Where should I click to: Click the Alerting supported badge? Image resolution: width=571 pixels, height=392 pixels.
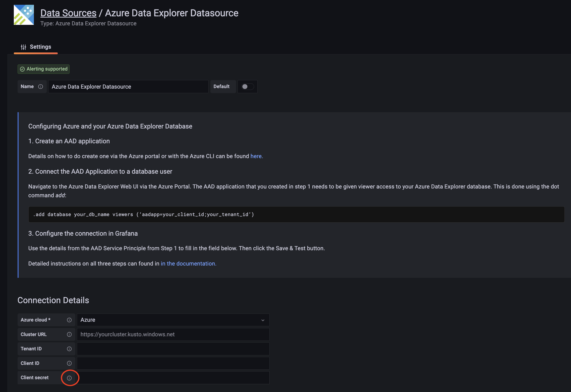click(43, 69)
